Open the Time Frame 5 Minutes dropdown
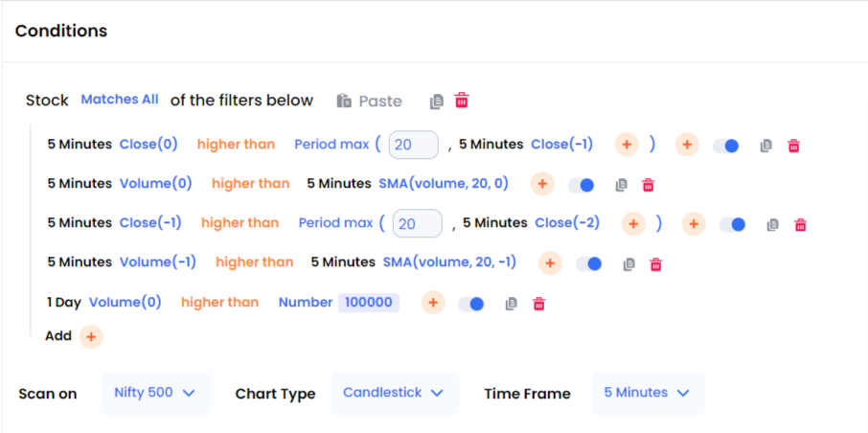Image resolution: width=868 pixels, height=433 pixels. 648,393
